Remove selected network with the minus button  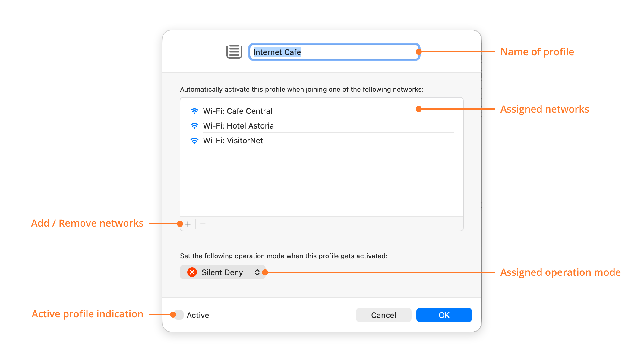203,224
